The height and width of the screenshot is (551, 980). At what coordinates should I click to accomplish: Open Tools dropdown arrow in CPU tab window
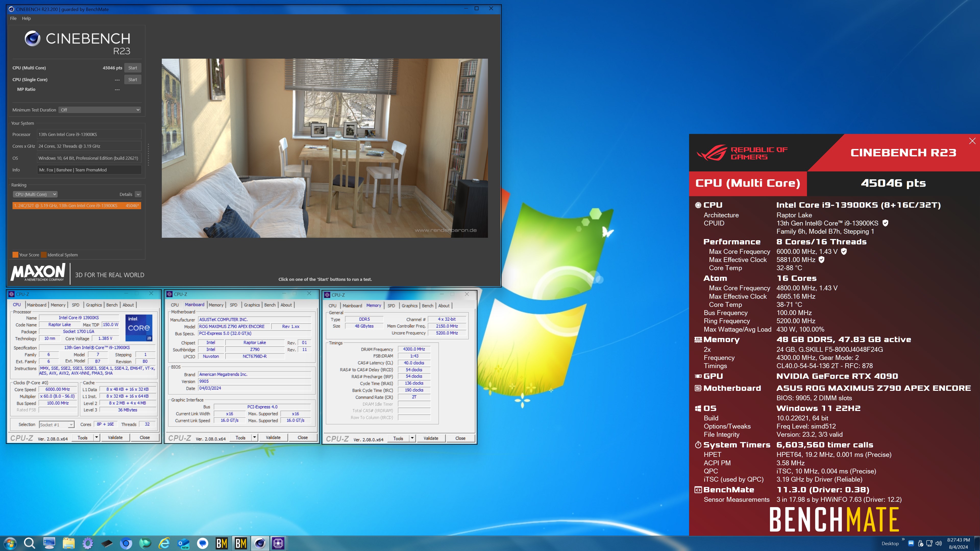click(97, 437)
